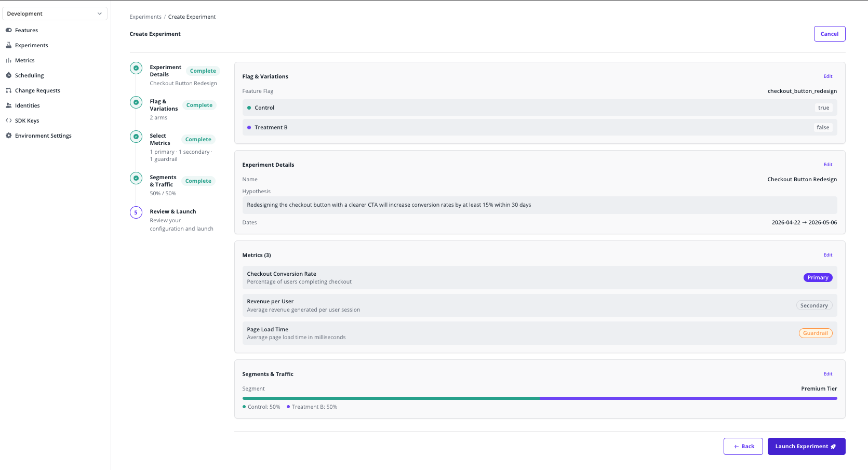
Task: Click the Experiments flask icon
Action: point(9,45)
